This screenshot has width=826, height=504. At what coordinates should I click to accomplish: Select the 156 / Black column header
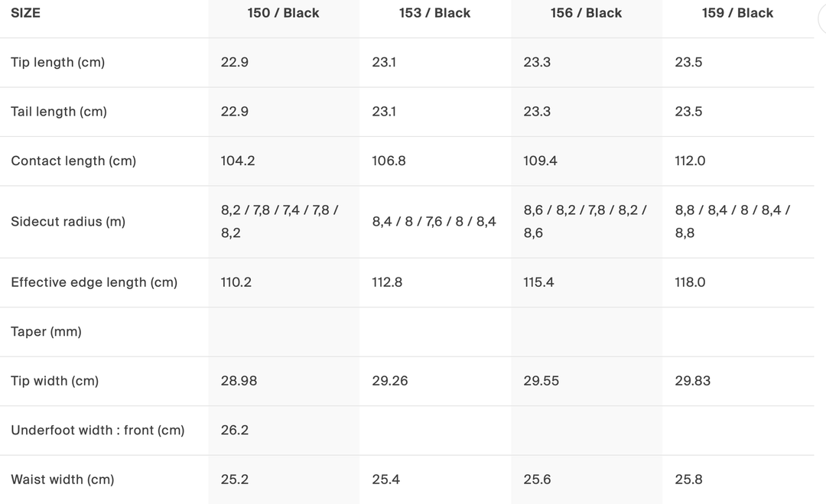[x=586, y=13]
